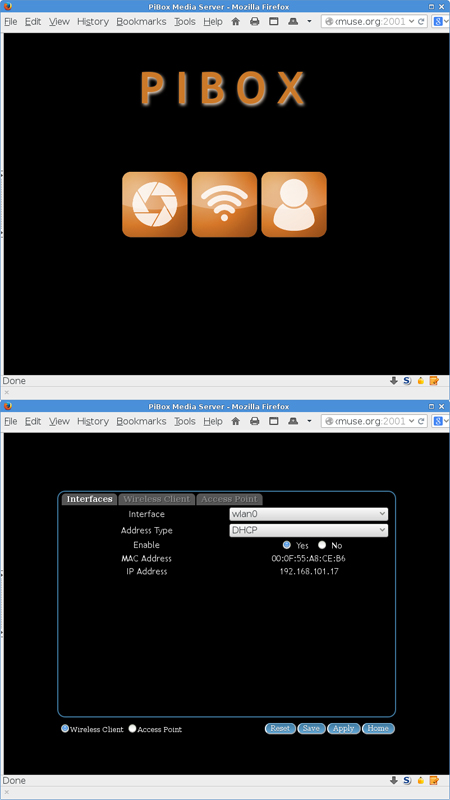This screenshot has width=450, height=800.
Task: Click download arrow status icon in PIBOX logo window
Action: (394, 381)
